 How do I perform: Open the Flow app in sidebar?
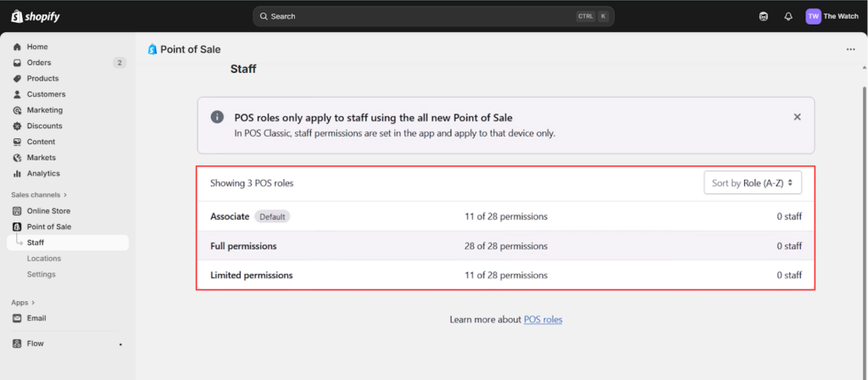pos(35,344)
